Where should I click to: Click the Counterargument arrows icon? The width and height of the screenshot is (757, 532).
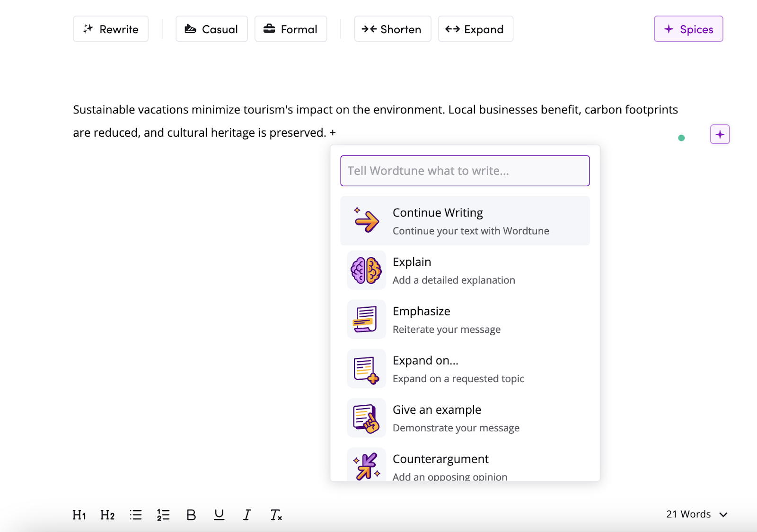point(366,465)
